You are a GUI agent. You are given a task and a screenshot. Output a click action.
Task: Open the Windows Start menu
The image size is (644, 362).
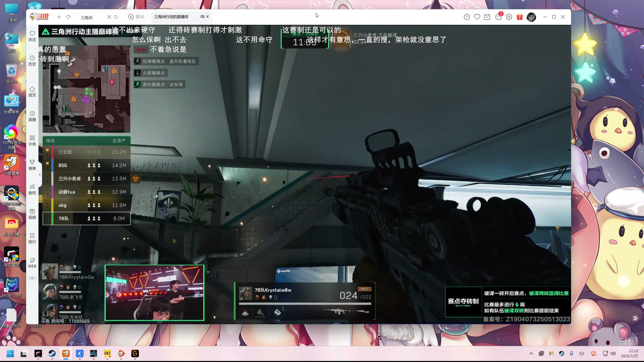(10, 354)
